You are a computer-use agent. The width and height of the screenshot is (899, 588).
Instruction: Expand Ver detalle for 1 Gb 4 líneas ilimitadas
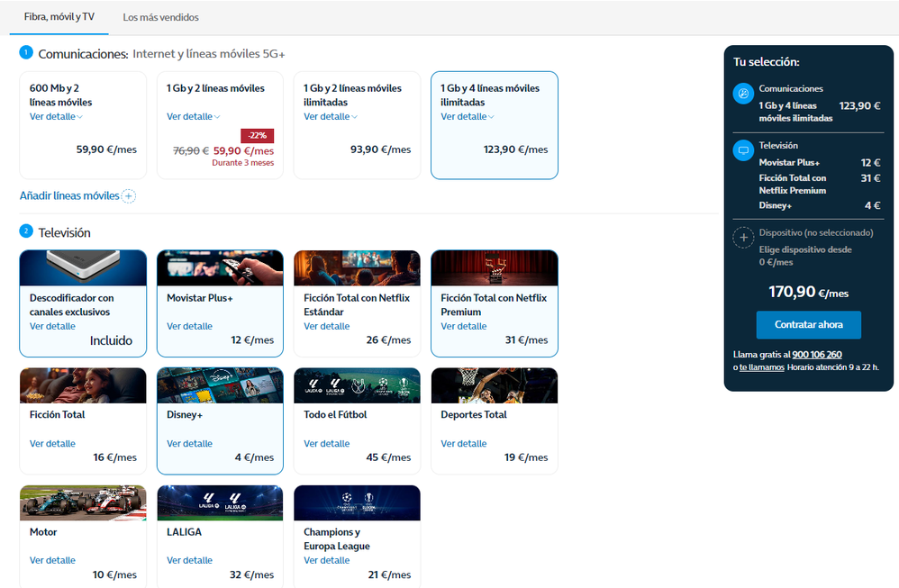(x=468, y=117)
